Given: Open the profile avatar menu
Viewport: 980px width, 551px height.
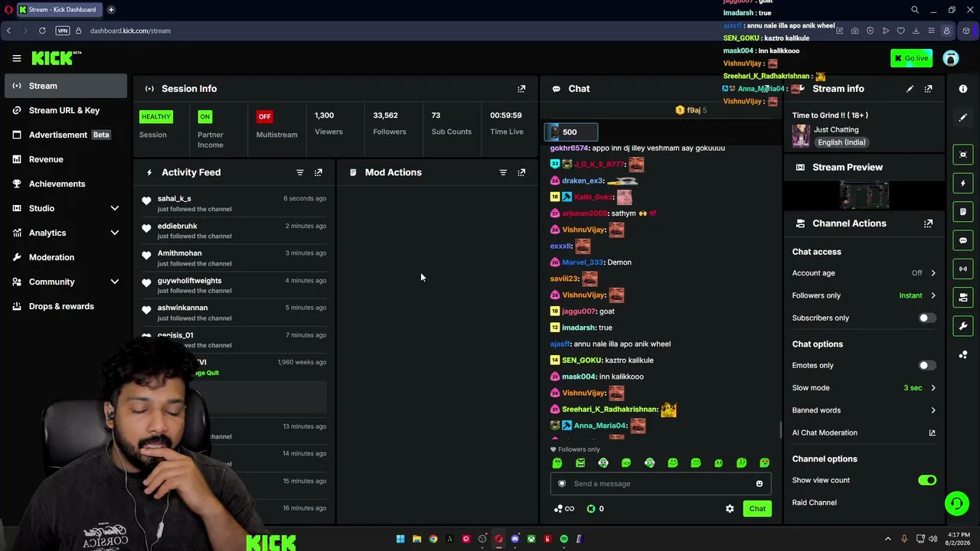Looking at the screenshot, I should point(951,58).
